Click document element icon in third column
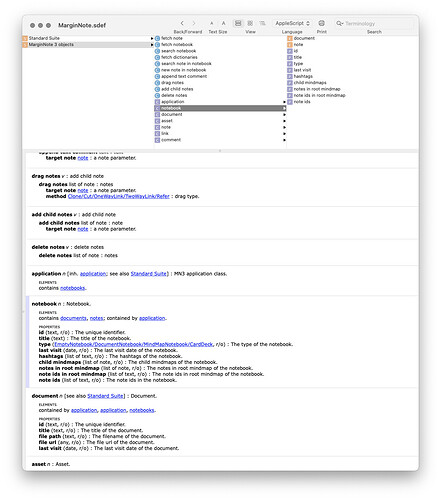This screenshot has height=500, width=441. (290, 38)
